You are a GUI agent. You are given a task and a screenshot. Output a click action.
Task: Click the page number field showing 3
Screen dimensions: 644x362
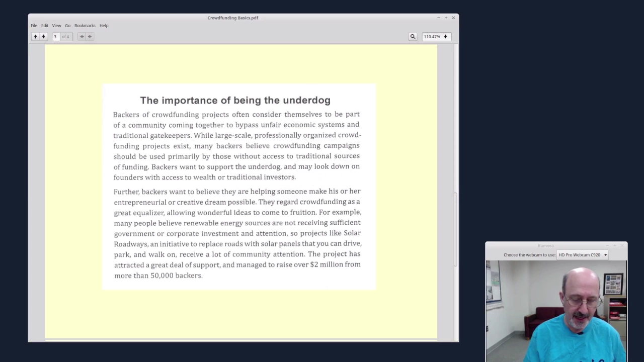[x=56, y=36]
